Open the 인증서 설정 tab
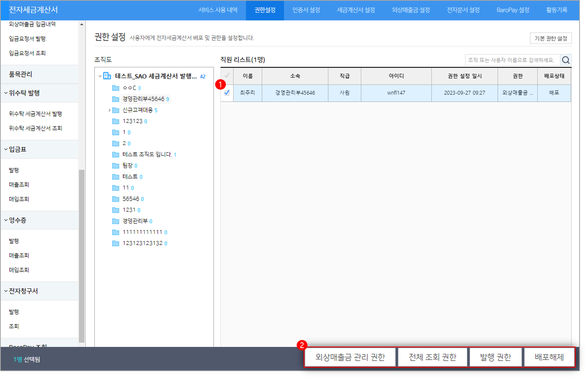Screen dimensions: 588x380 pos(306,10)
